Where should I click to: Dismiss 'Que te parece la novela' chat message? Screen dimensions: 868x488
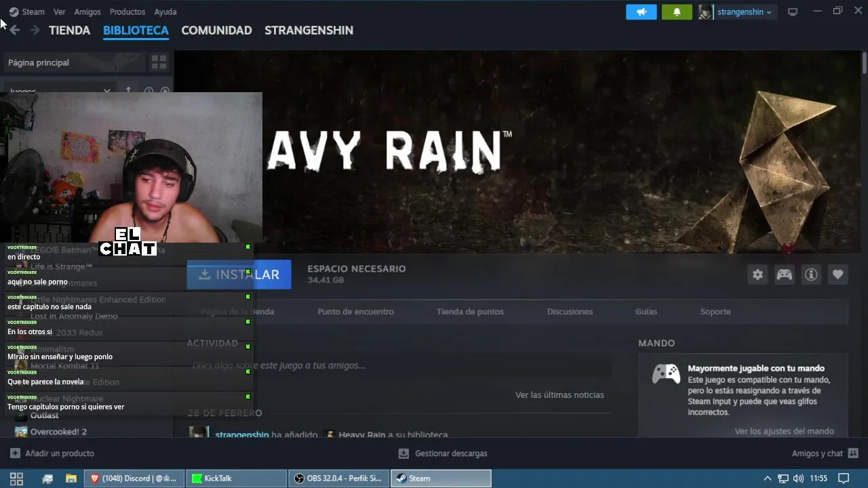248,372
